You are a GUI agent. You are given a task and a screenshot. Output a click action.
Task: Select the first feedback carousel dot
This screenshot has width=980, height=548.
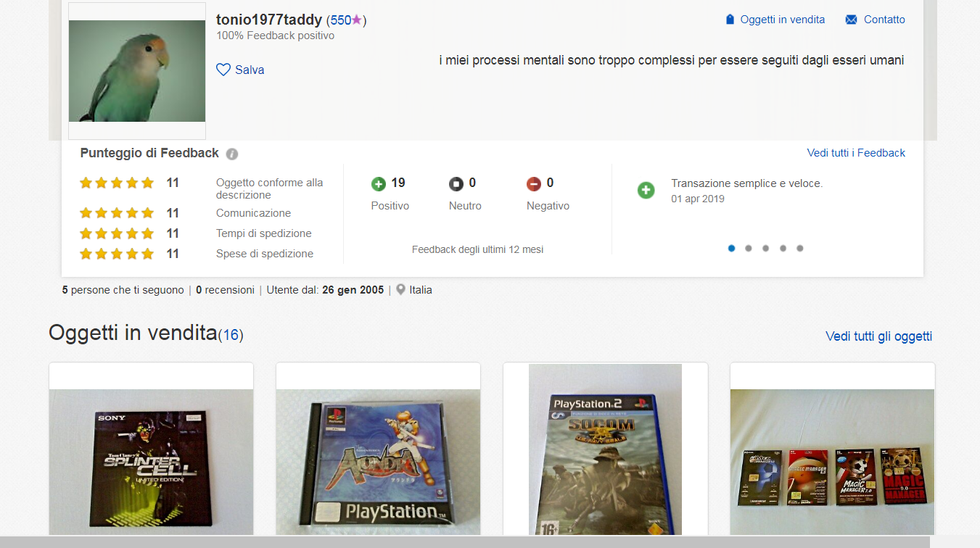point(731,248)
